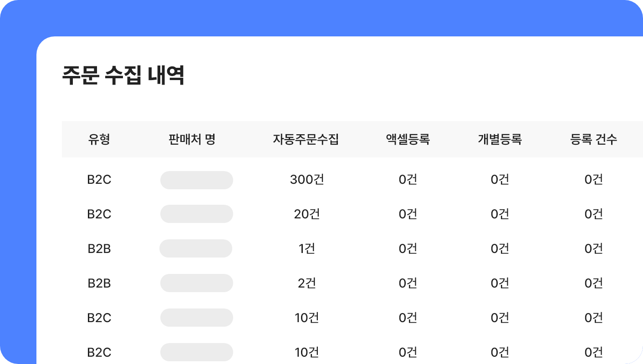The height and width of the screenshot is (364, 643).
Task: Click the 유형 column header
Action: pos(99,139)
